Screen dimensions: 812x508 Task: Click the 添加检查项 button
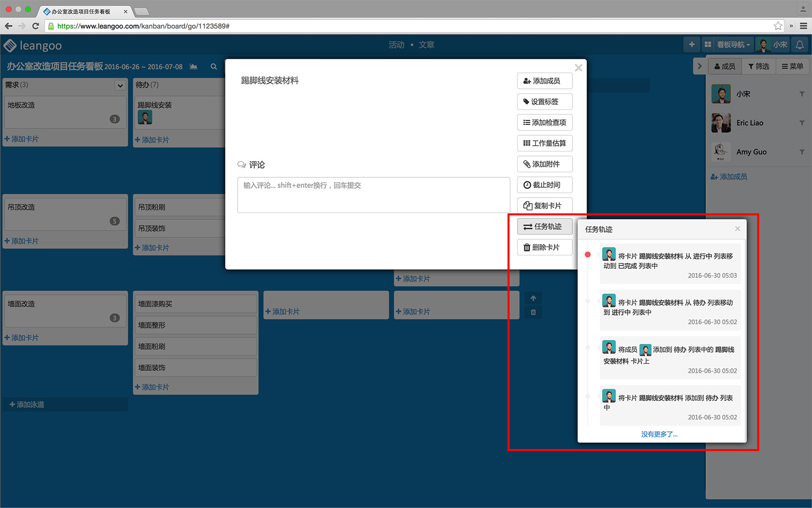(545, 122)
